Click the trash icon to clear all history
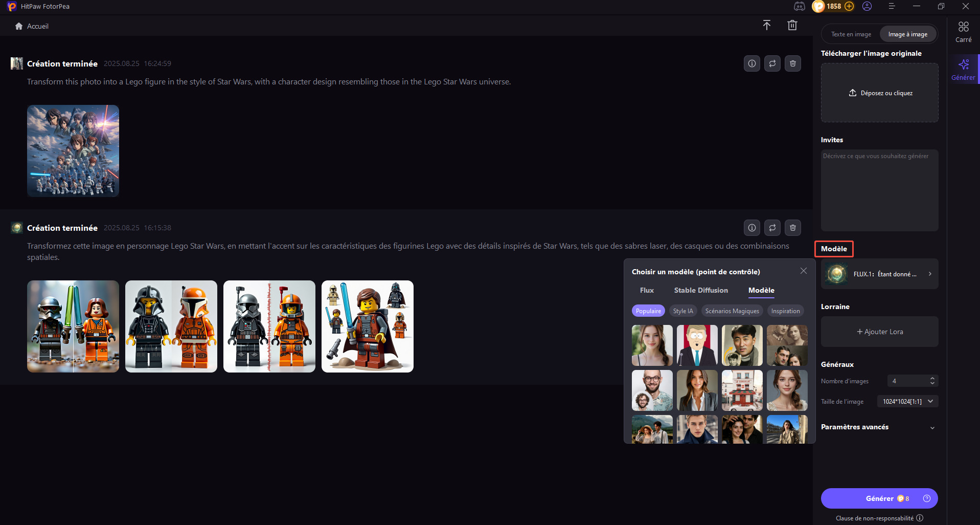Screen dimensions: 980x525 (792, 26)
